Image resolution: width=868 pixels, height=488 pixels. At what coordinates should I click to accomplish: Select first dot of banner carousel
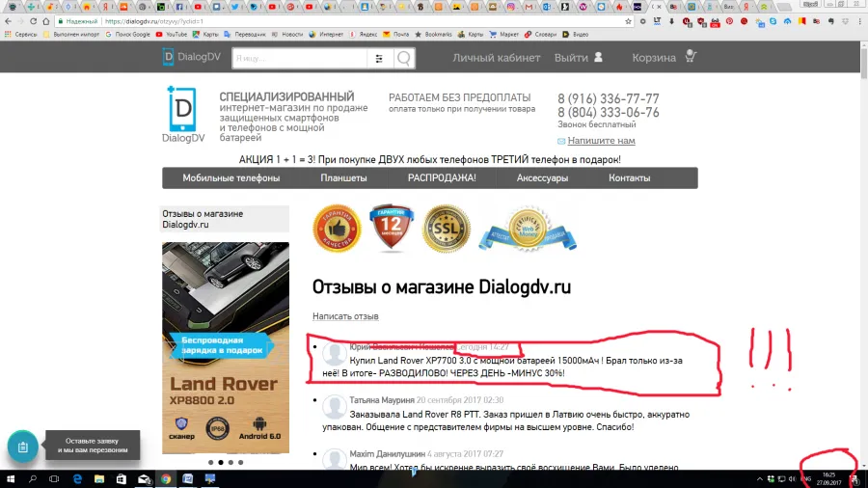(x=210, y=462)
